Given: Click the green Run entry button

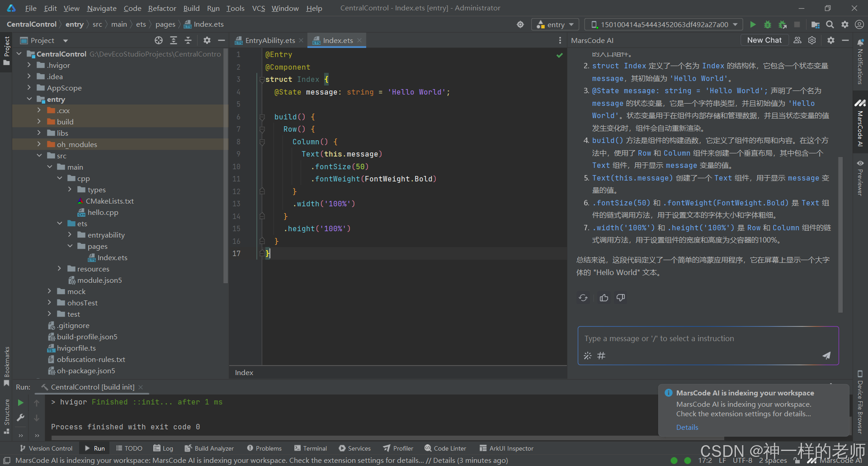Looking at the screenshot, I should [753, 24].
